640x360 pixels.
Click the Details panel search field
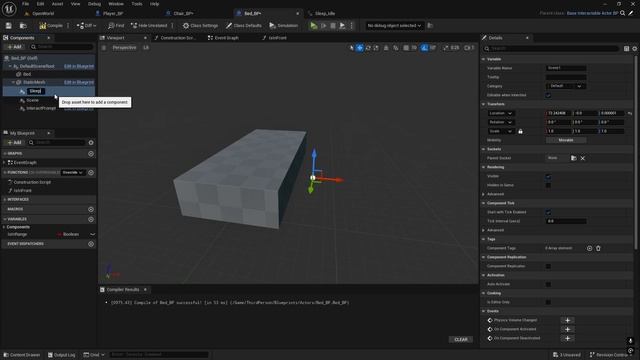point(551,49)
